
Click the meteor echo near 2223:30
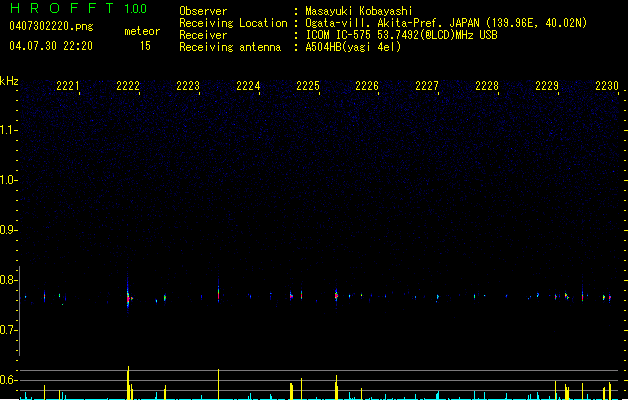(x=219, y=292)
